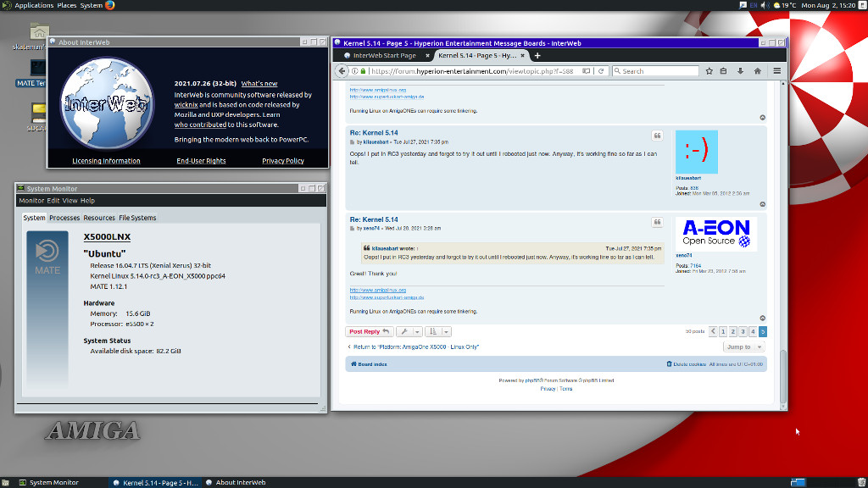
Task: Open the Monitor menu in System Monitor
Action: pyautogui.click(x=31, y=200)
